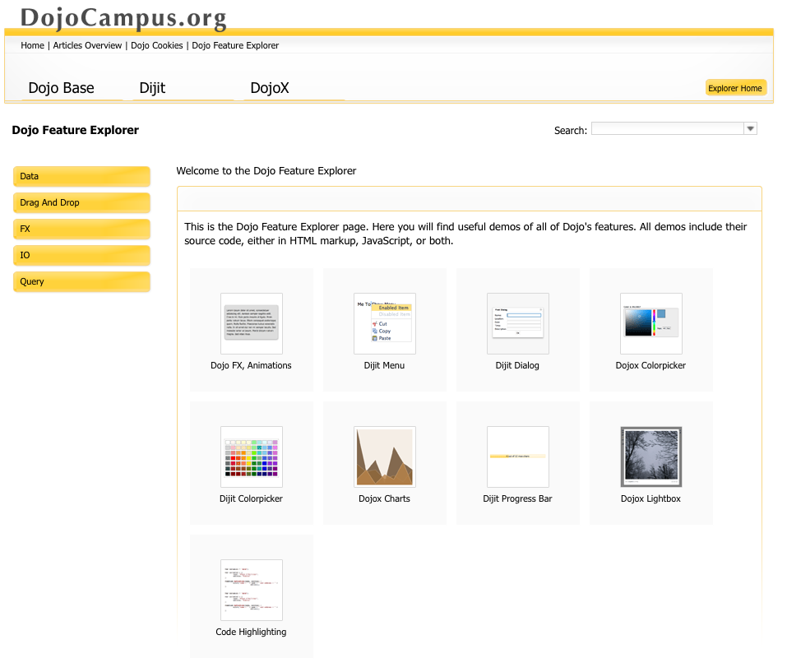Click the DojoCampus.org site logo
This screenshot has width=787, height=672.
(x=123, y=17)
